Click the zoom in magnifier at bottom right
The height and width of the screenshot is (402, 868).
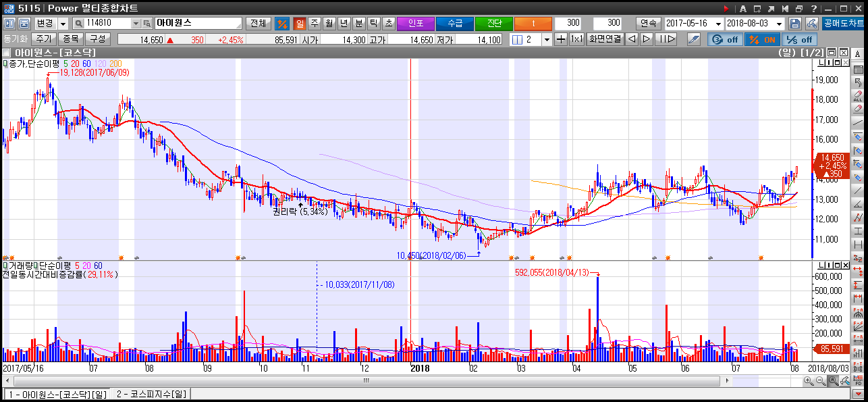[x=809, y=382]
